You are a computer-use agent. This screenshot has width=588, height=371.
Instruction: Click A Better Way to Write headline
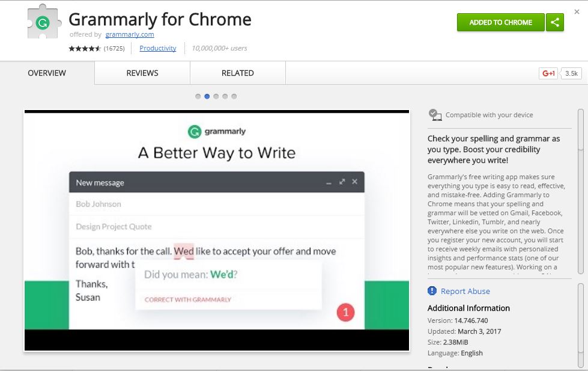point(217,153)
